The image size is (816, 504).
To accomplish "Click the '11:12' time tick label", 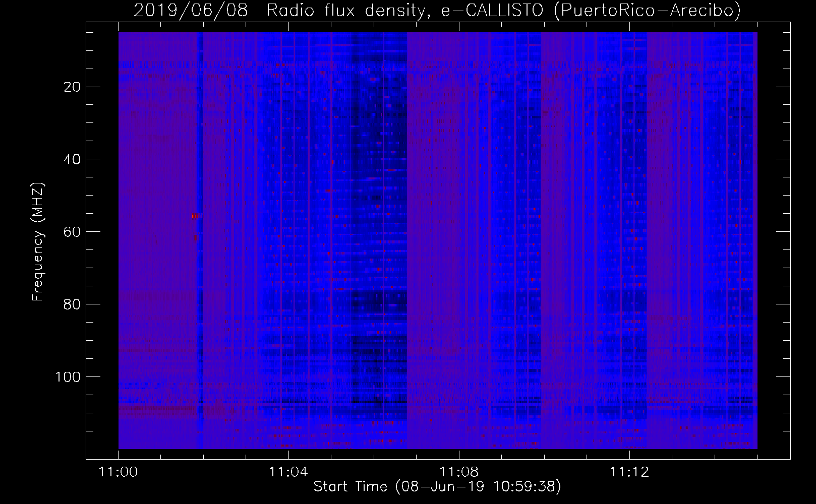I will (x=629, y=472).
